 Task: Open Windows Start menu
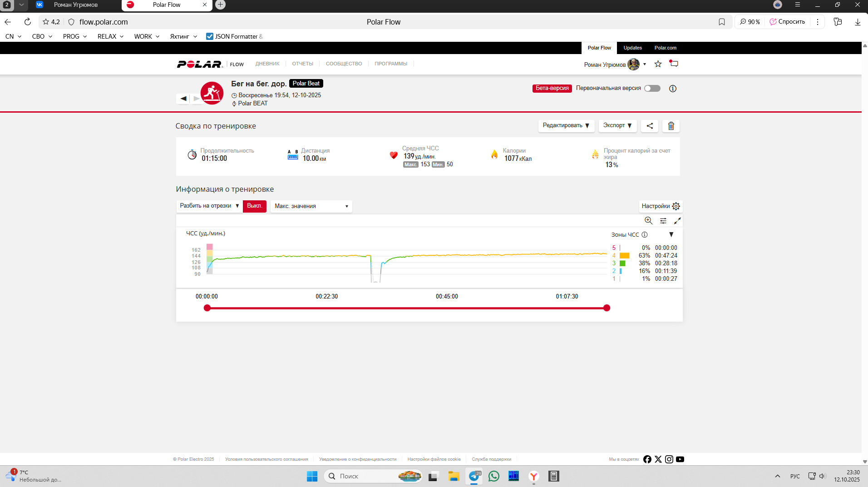point(312,476)
